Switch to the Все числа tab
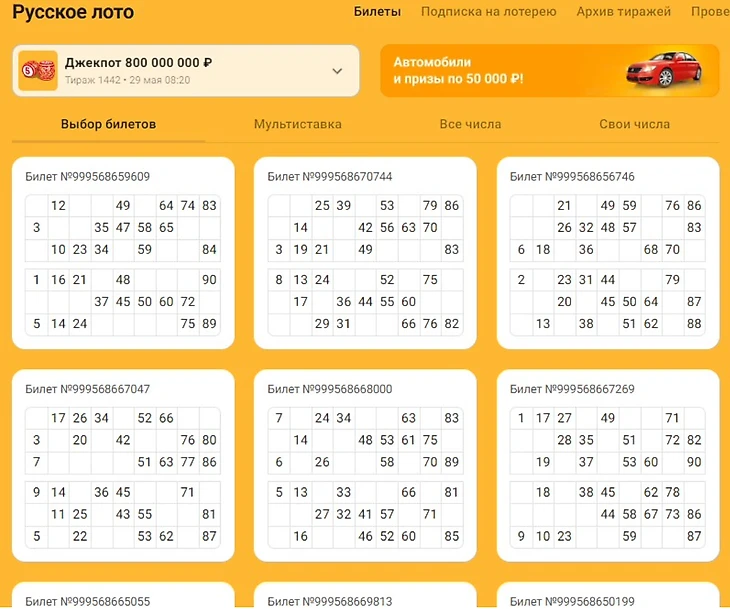This screenshot has height=609, width=730. tap(470, 124)
